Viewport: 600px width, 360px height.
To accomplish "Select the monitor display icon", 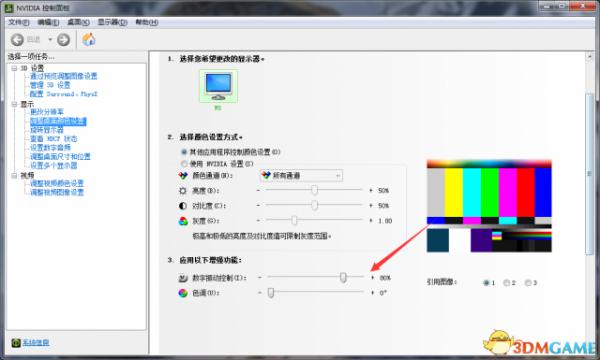I will (218, 86).
